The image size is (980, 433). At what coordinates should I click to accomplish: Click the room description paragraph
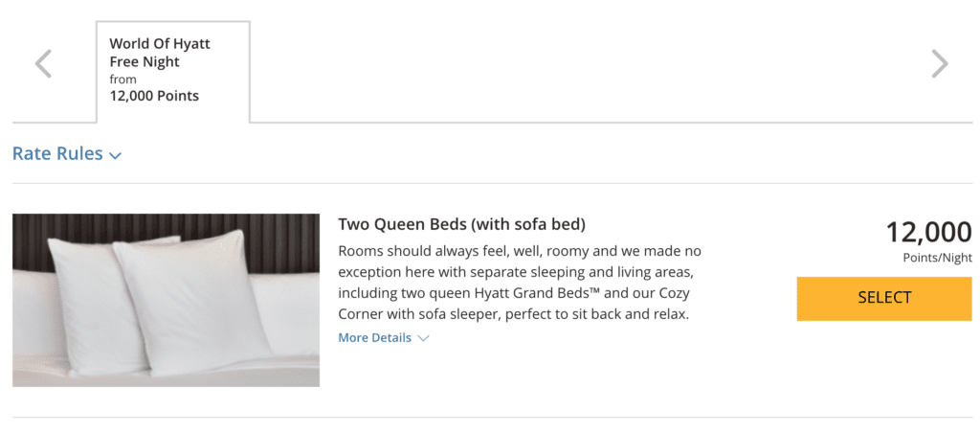coord(521,283)
